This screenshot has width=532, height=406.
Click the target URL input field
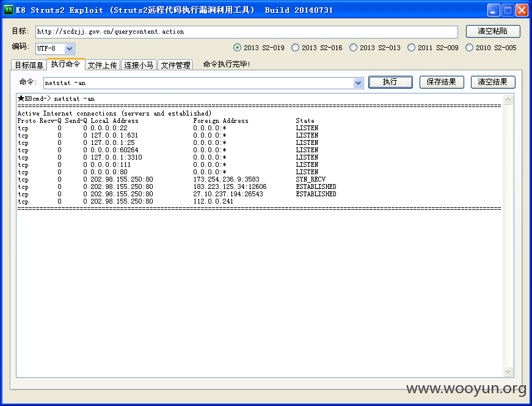point(246,32)
